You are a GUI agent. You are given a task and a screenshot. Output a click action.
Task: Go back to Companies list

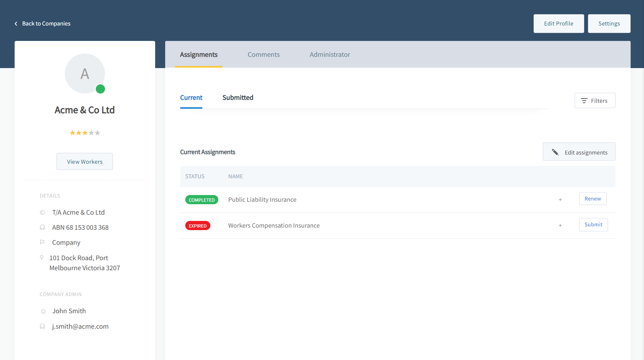pyautogui.click(x=46, y=24)
